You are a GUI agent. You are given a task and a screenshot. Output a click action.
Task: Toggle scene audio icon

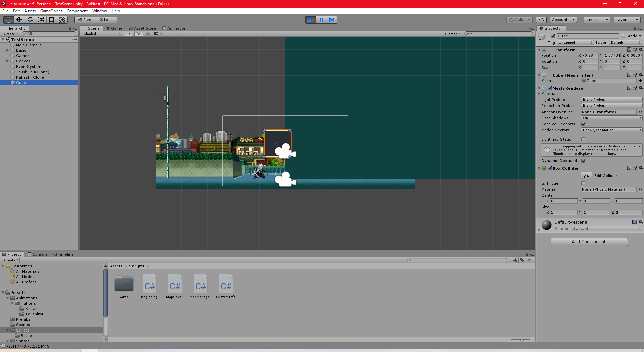coord(147,34)
